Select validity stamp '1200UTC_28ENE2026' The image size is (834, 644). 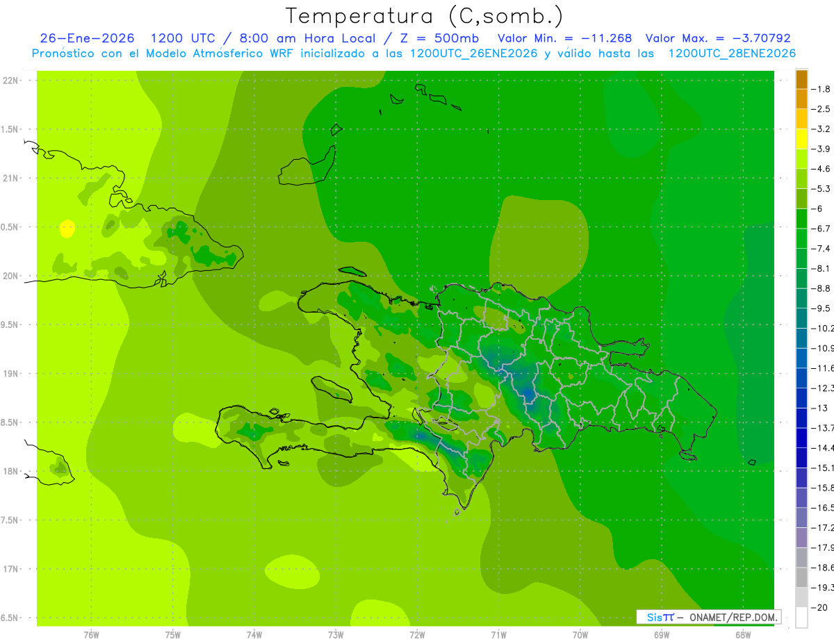[732, 53]
